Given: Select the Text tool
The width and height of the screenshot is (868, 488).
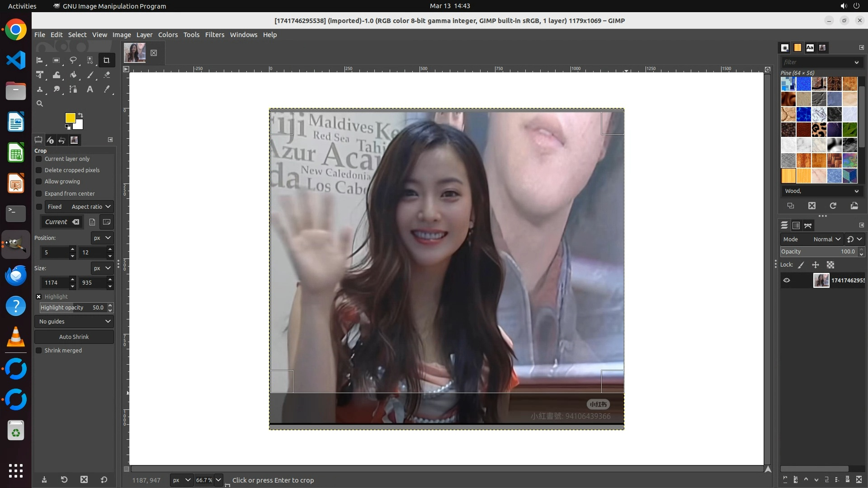Looking at the screenshot, I should [90, 89].
